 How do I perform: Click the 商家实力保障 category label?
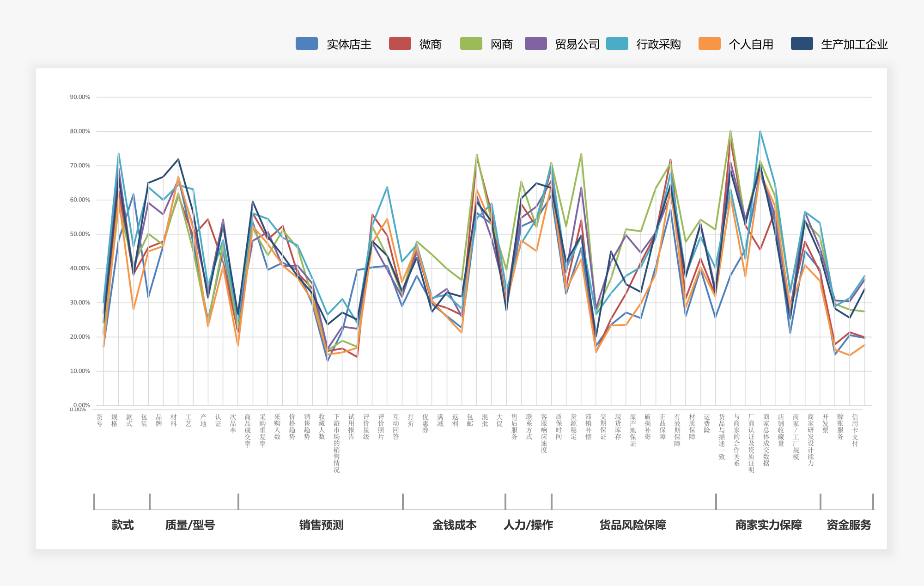[x=768, y=525]
